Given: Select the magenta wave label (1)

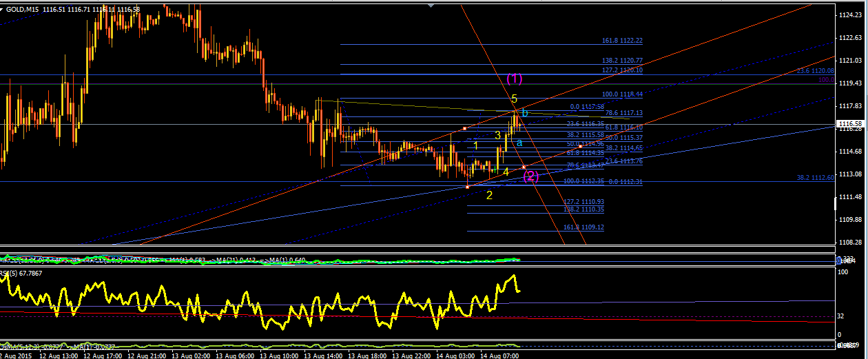Looking at the screenshot, I should (514, 79).
